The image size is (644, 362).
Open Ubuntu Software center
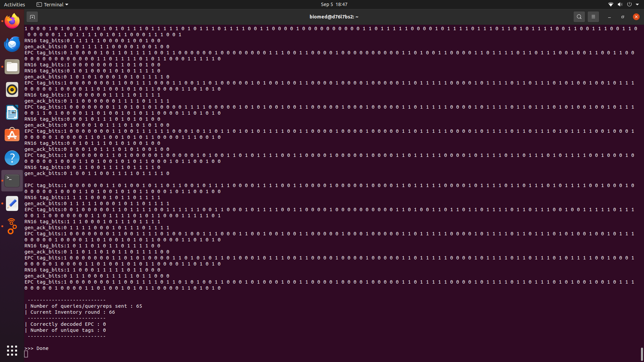12,134
